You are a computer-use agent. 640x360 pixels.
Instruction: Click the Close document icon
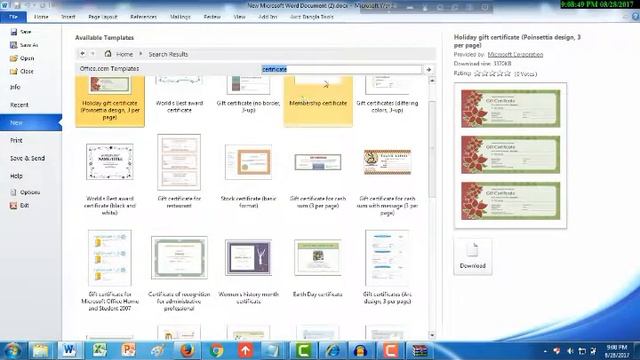click(x=14, y=71)
